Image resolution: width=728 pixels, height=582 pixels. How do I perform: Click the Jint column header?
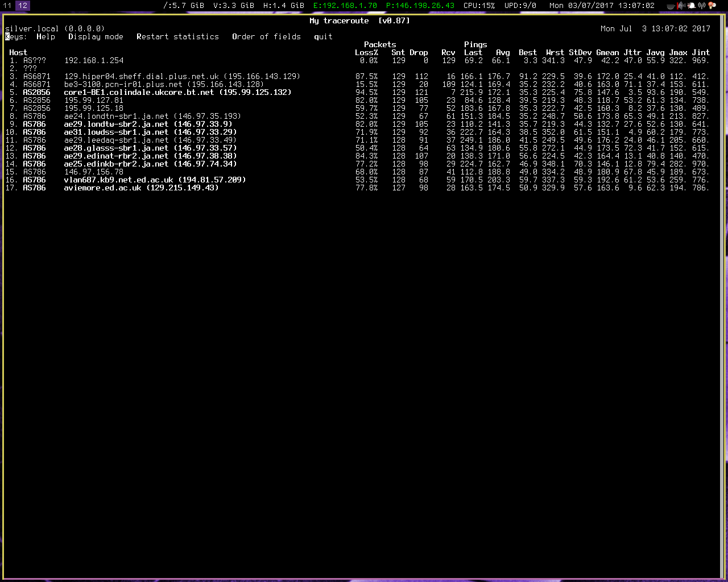click(701, 52)
